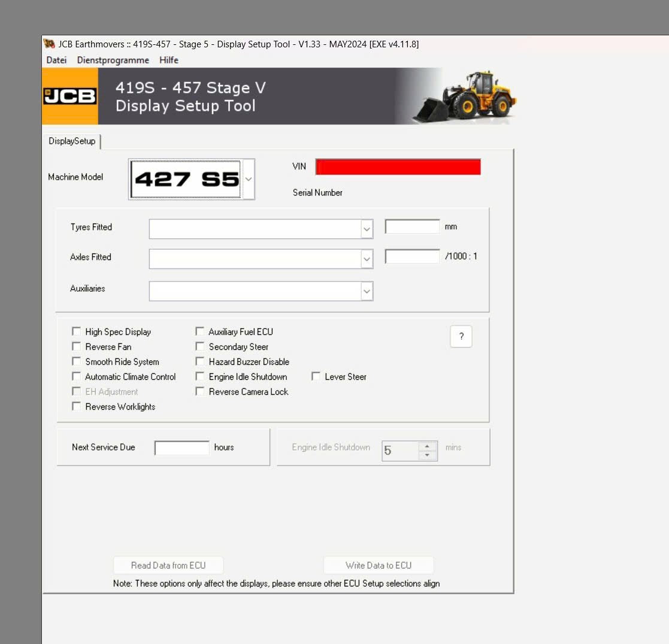Open the Machine Model dropdown
The width and height of the screenshot is (669, 644).
pyautogui.click(x=250, y=179)
